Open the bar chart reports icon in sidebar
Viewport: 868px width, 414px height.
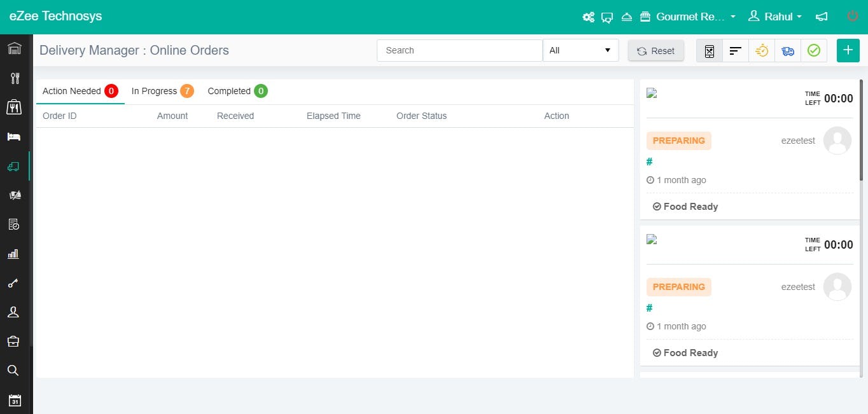click(x=14, y=254)
